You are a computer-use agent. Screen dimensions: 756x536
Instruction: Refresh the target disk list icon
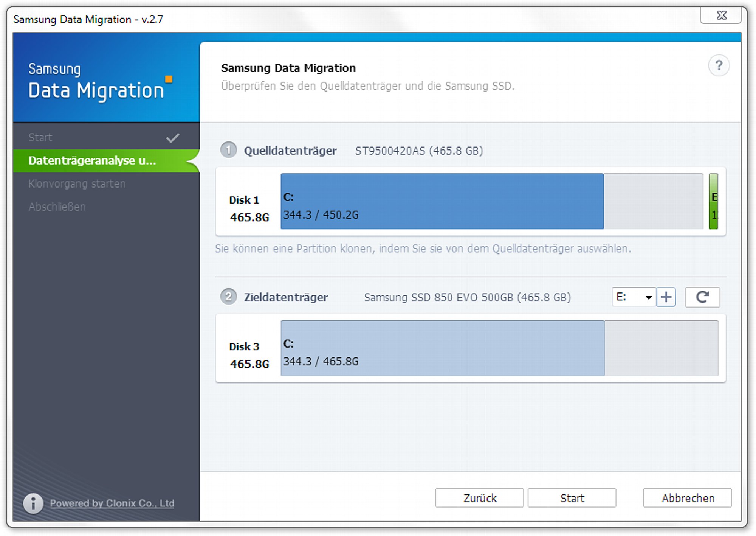pyautogui.click(x=702, y=297)
